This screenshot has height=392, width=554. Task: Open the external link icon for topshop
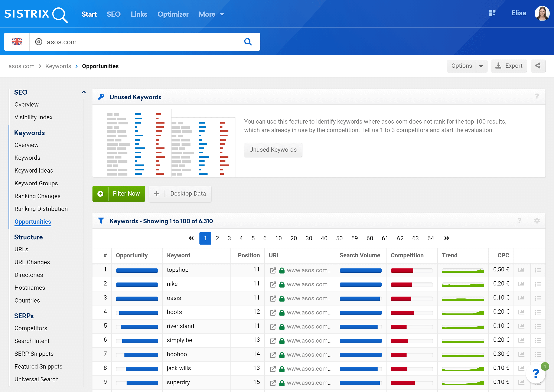(x=273, y=270)
